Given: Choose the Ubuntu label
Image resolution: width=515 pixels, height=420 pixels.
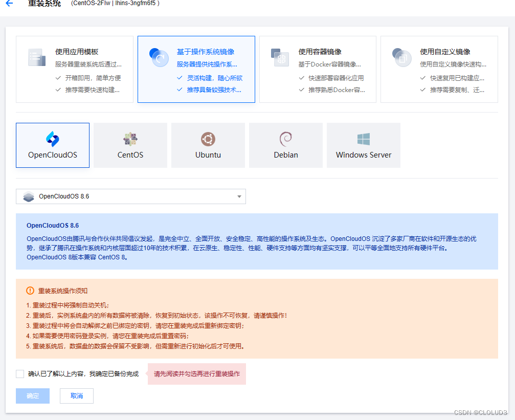Looking at the screenshot, I should click(208, 155).
